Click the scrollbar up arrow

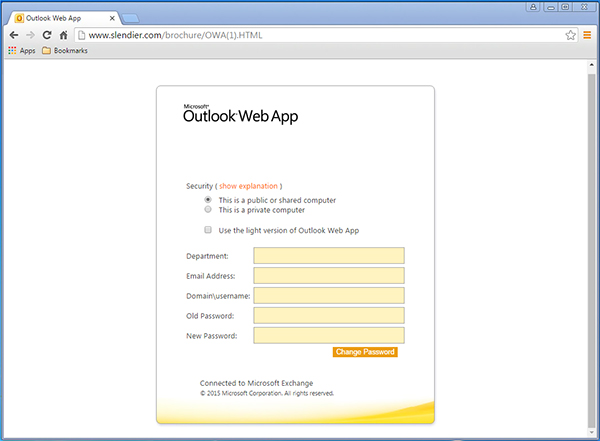coord(592,65)
